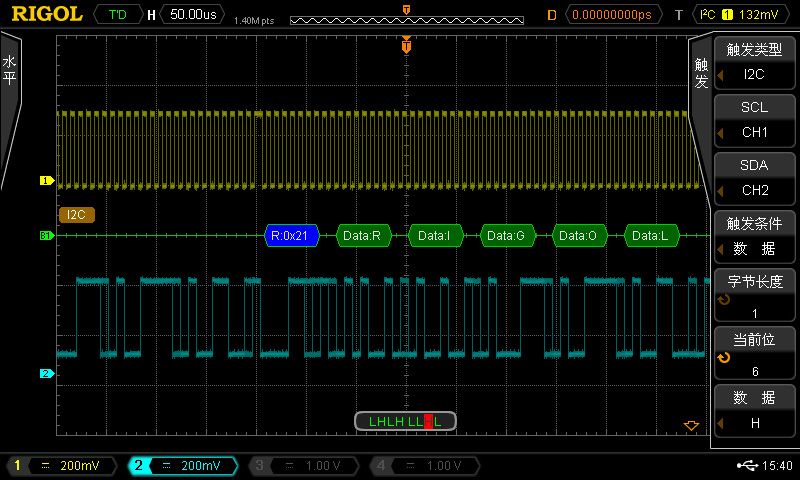Select the Data:G decoded packet
Image resolution: width=800 pixels, height=480 pixels.
click(x=508, y=236)
